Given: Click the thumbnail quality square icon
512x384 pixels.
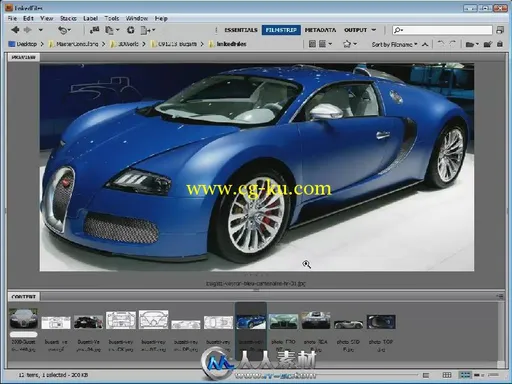Looking at the screenshot, I should click(x=312, y=44).
